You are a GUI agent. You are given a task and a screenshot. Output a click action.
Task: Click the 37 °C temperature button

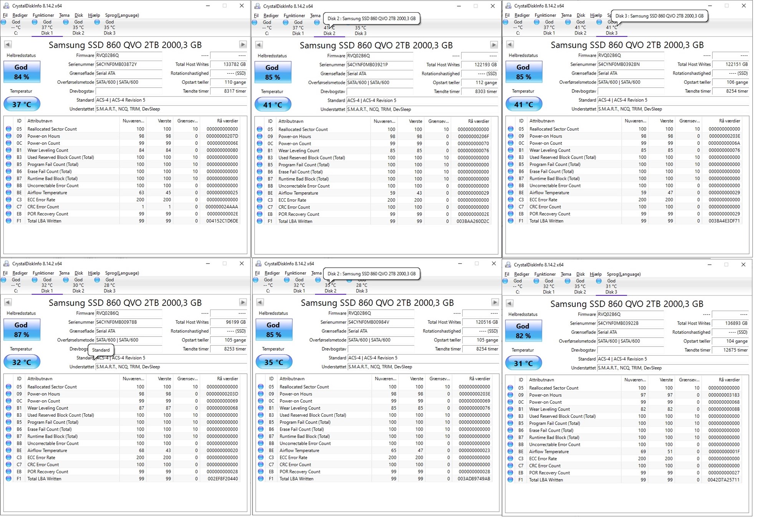[22, 104]
